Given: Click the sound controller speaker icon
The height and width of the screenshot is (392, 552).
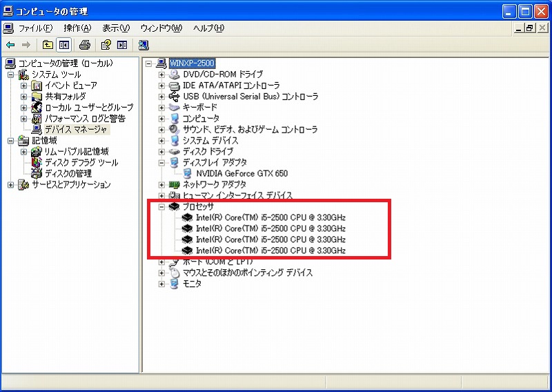Looking at the screenshot, I should click(175, 129).
